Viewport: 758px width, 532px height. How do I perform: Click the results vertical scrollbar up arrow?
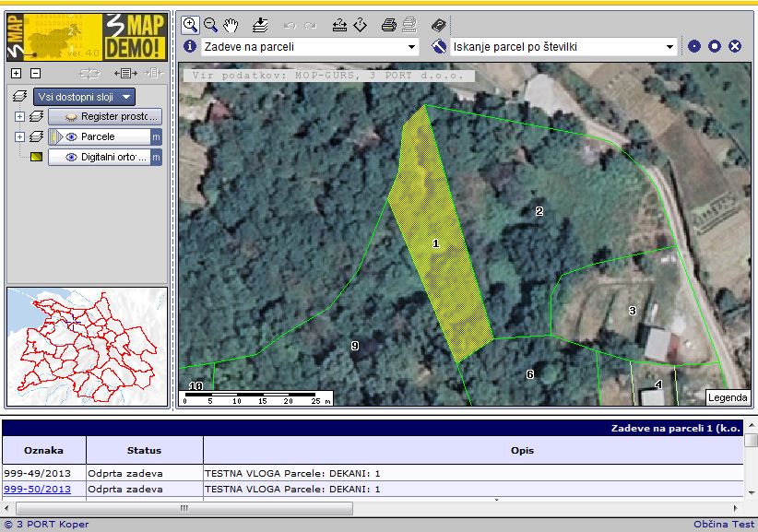[x=752, y=425]
